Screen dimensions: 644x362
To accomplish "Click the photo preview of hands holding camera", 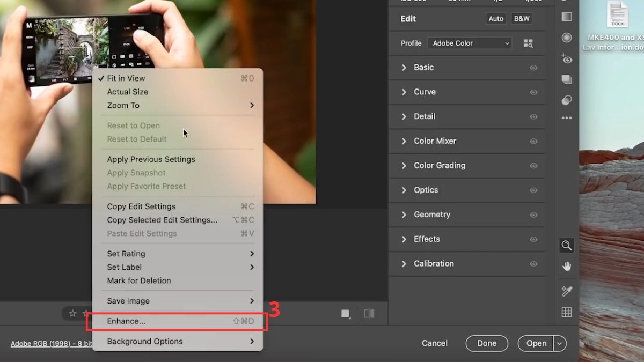I will tap(158, 102).
